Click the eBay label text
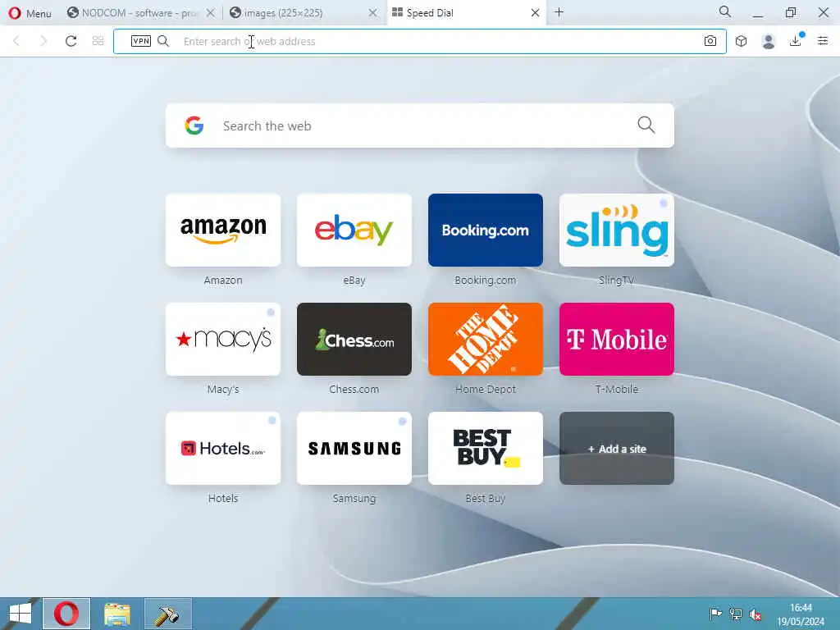The height and width of the screenshot is (630, 840). (x=354, y=281)
